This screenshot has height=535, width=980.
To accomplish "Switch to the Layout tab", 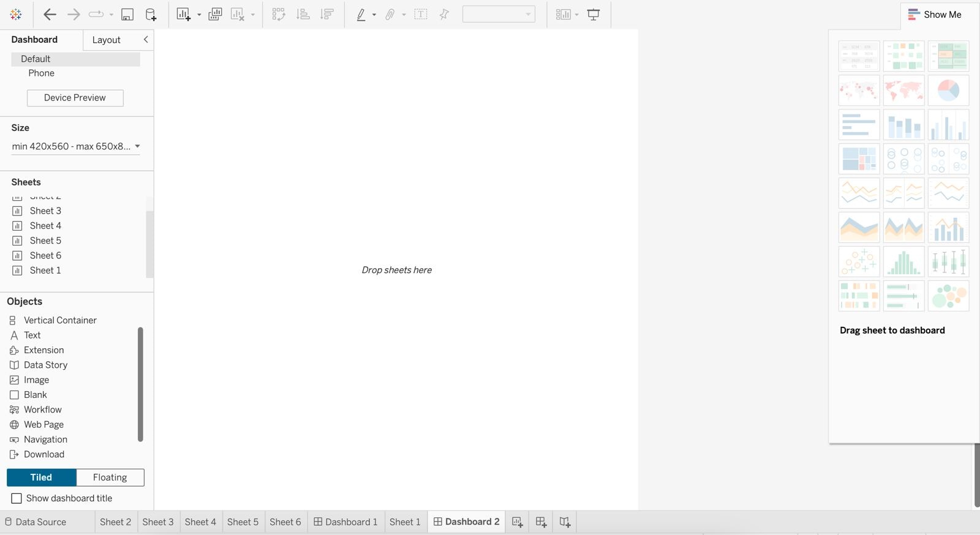I will click(x=107, y=40).
